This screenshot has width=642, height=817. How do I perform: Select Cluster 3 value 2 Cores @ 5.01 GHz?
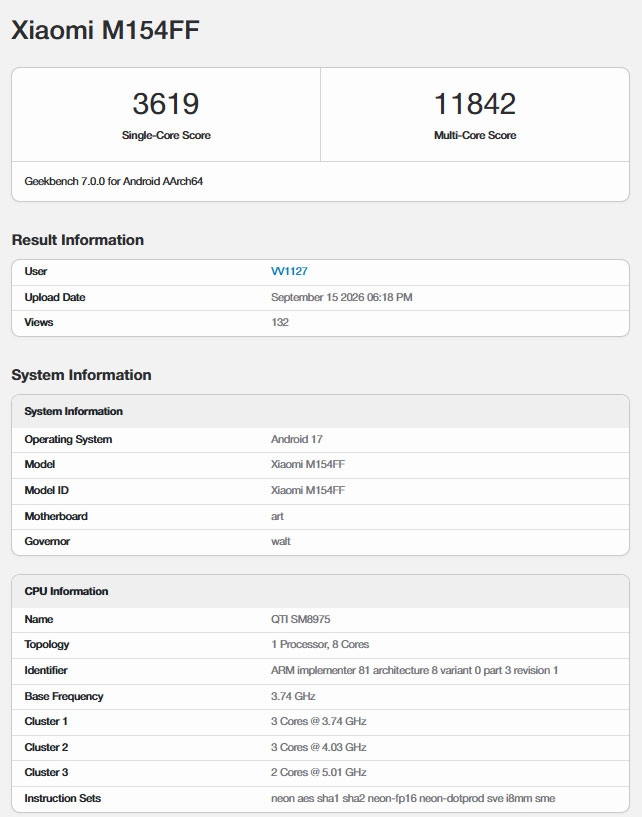click(x=318, y=773)
